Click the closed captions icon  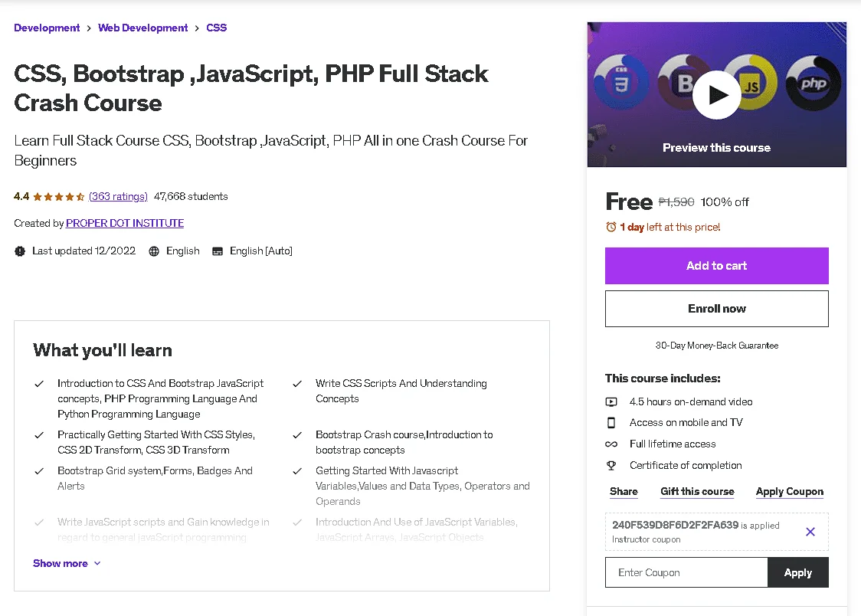tap(218, 251)
